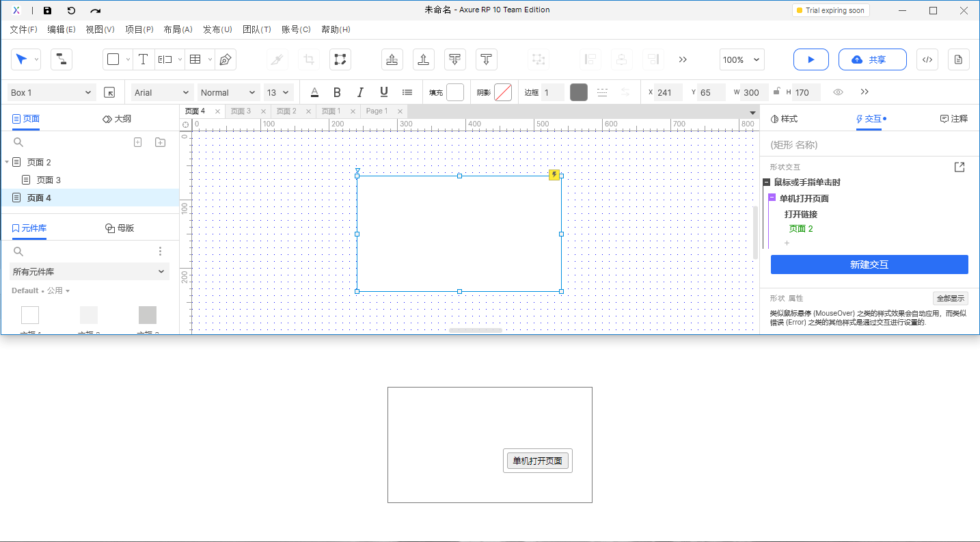Click the 新建交互 button
The image size is (980, 542).
pos(869,265)
